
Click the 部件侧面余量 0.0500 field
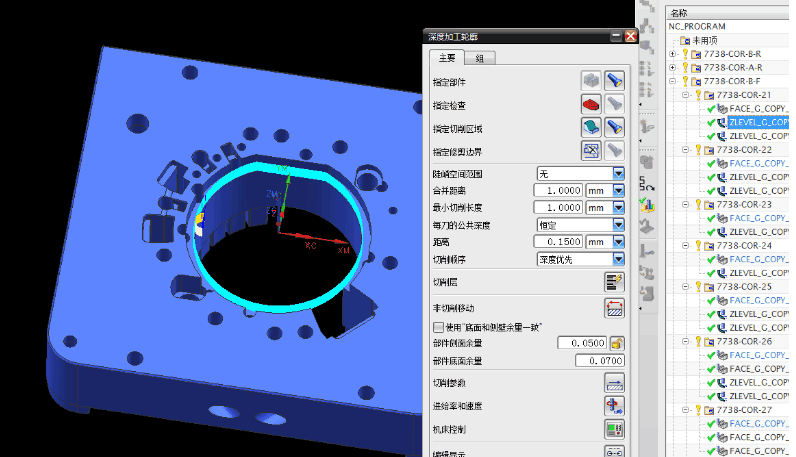(x=582, y=343)
